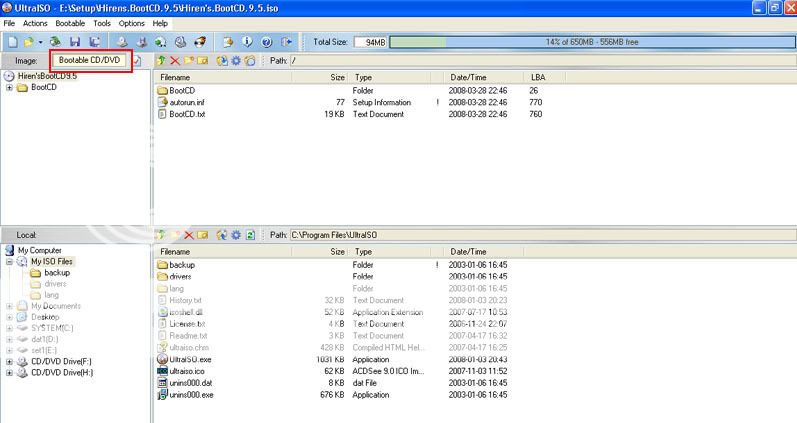Select UltraISO.exe in Local file list

[190, 359]
